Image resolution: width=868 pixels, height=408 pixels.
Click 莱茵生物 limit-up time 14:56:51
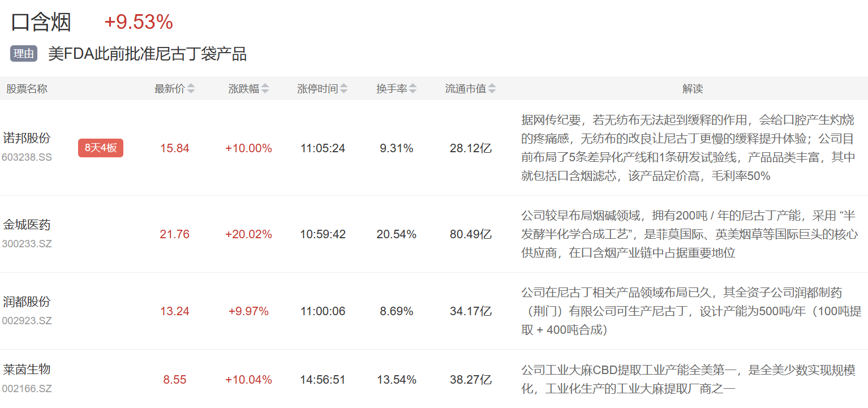(x=323, y=380)
